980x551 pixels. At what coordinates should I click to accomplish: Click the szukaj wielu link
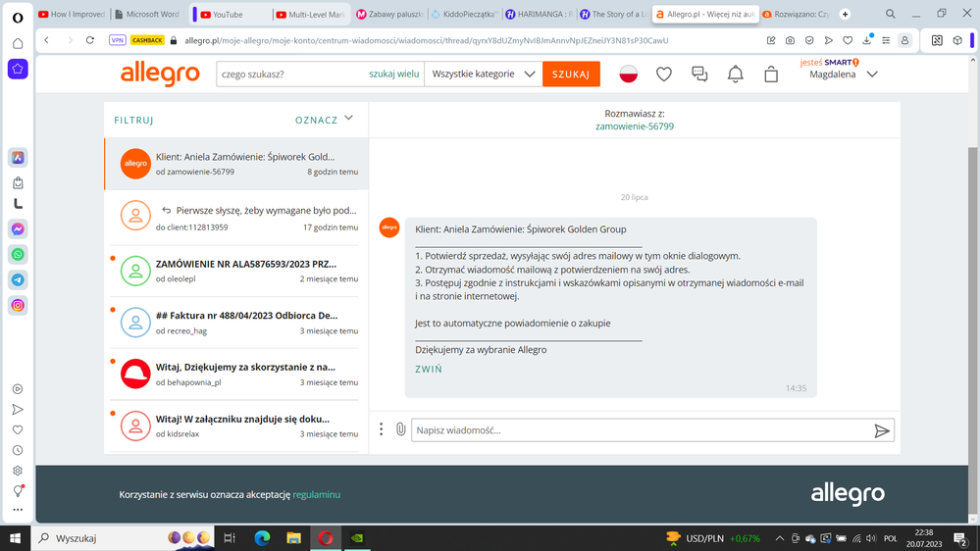[393, 74]
